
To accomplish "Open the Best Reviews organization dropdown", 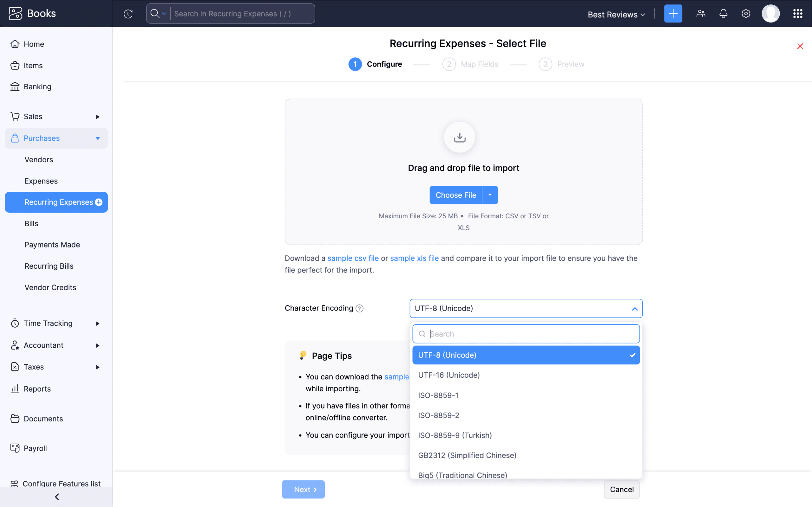I will point(616,15).
